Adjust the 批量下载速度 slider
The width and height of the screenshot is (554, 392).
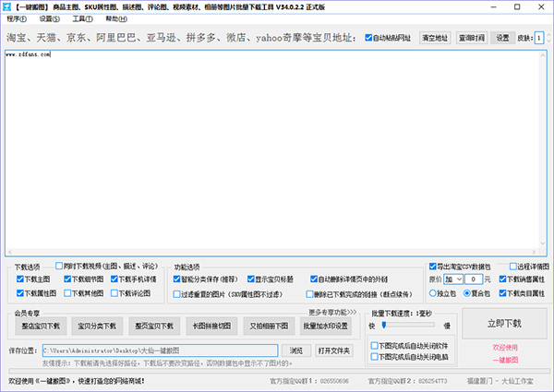(382, 326)
